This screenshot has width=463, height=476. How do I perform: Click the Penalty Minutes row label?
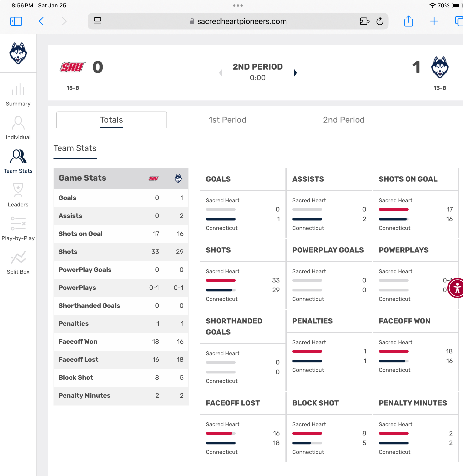click(x=84, y=396)
